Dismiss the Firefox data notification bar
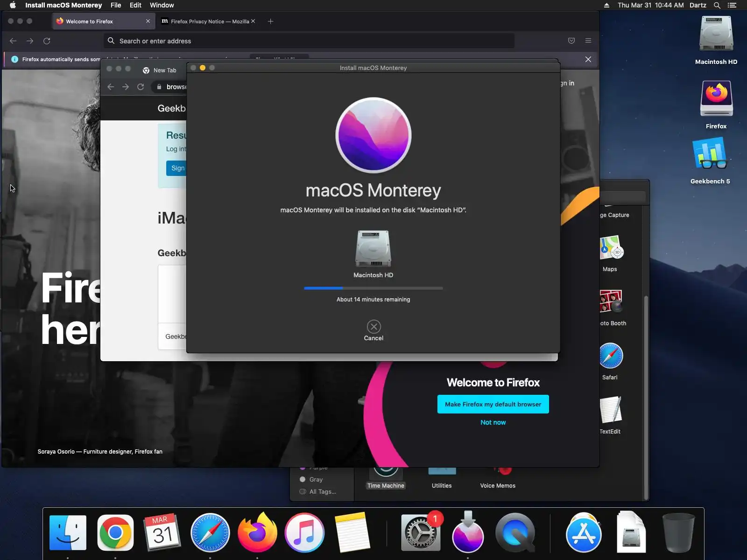747x560 pixels. tap(588, 59)
